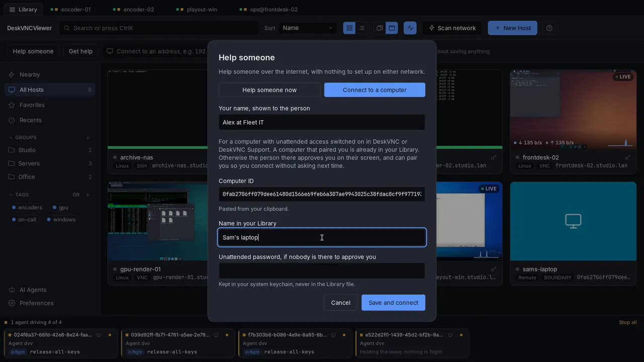Select the open-in-tabs view icon
This screenshot has height=362, width=644.
point(392,28)
